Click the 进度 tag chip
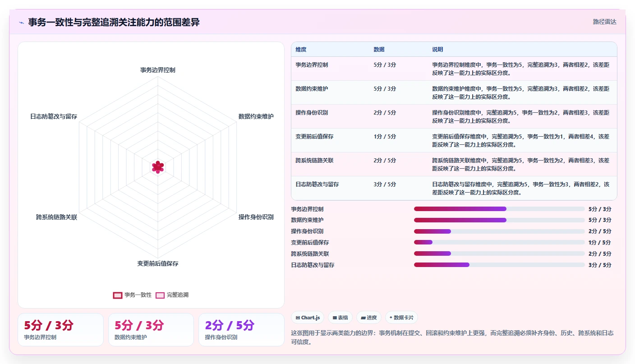Viewport: 635px width, 364px height. [x=369, y=318]
